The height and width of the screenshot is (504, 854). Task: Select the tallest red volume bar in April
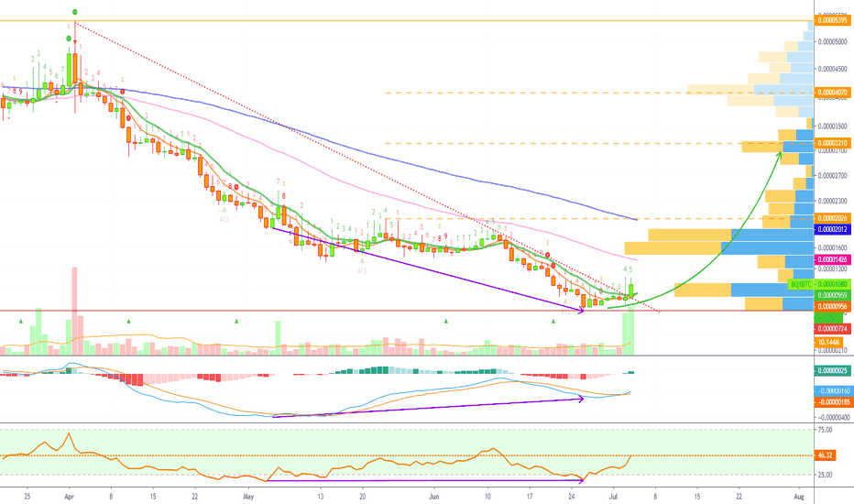click(x=74, y=312)
